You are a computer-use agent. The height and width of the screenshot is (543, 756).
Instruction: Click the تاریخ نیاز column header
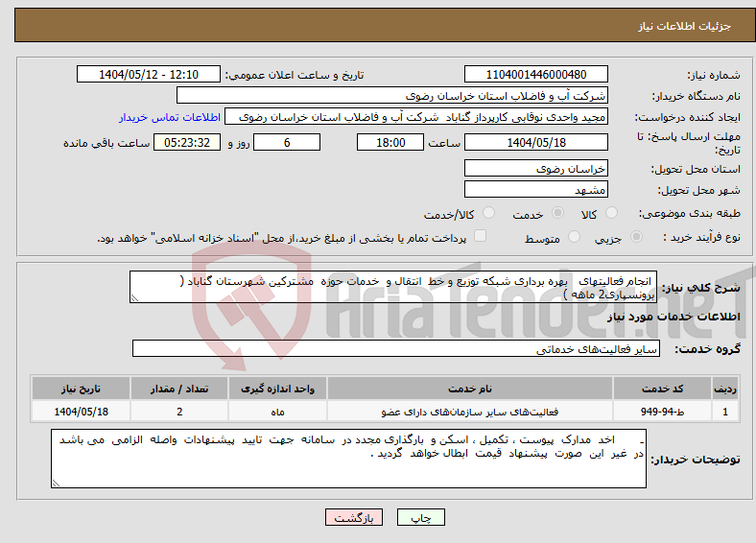pyautogui.click(x=81, y=389)
